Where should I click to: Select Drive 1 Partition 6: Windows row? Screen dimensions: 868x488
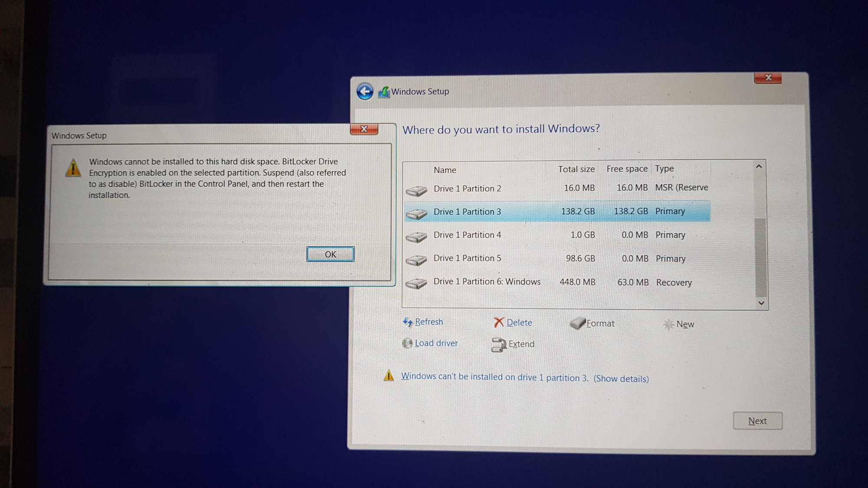point(557,282)
